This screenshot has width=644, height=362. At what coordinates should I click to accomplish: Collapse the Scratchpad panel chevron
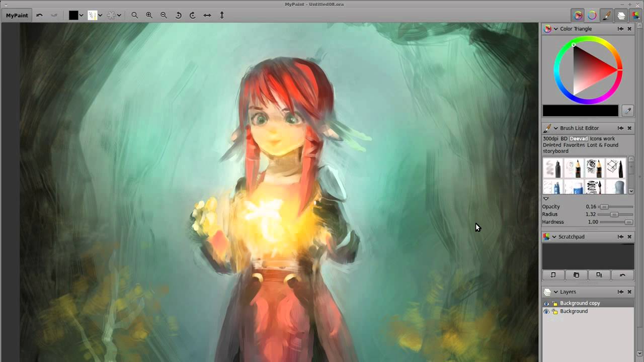point(554,236)
